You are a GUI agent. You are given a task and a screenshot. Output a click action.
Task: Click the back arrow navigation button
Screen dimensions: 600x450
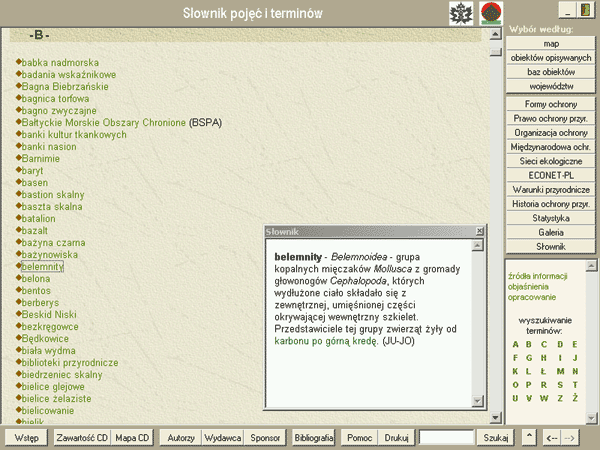point(551,437)
